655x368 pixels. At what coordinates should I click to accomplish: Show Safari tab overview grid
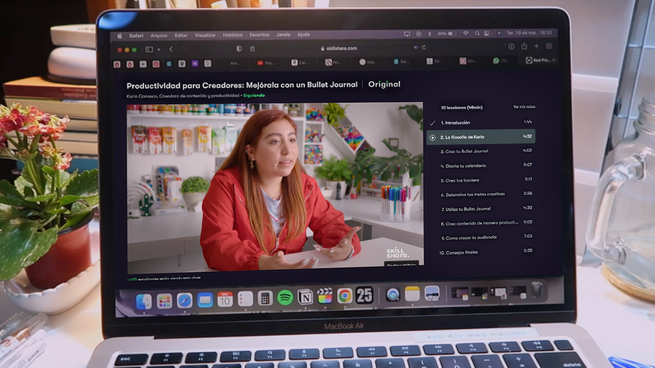(x=549, y=46)
